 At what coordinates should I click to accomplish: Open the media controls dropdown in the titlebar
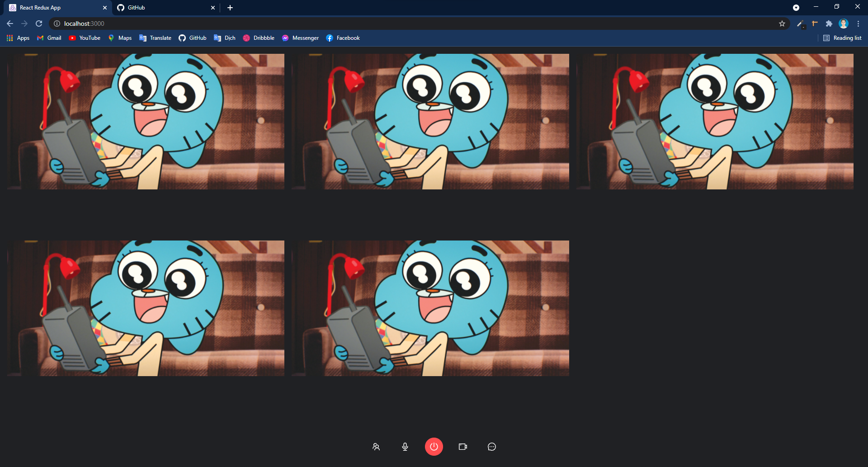[x=796, y=7]
